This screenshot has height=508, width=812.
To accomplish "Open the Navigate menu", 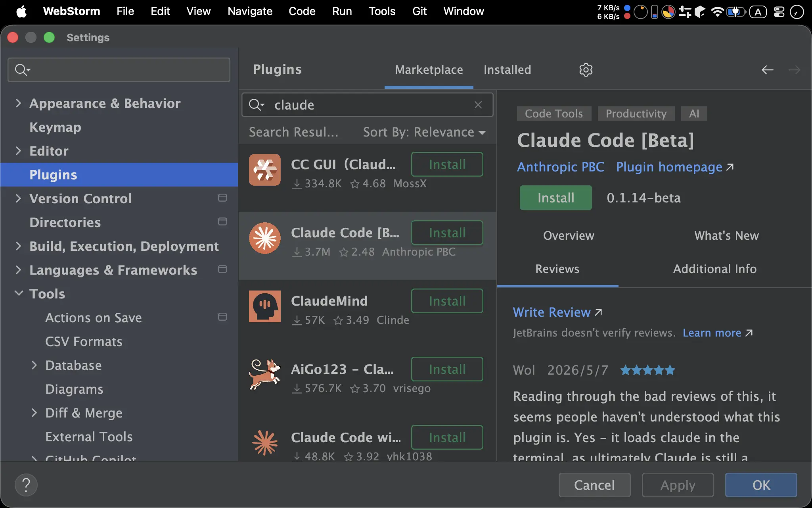I will click(x=250, y=11).
